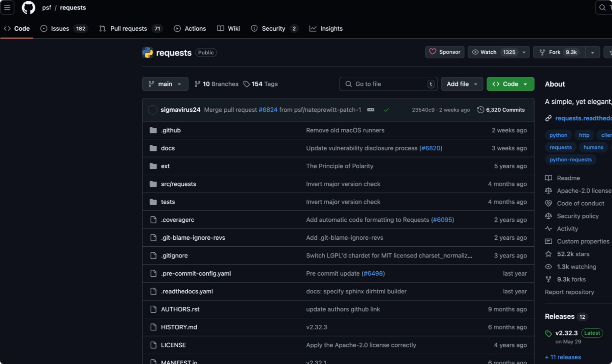Open the .github folder
The height and width of the screenshot is (364, 612).
pyautogui.click(x=171, y=130)
